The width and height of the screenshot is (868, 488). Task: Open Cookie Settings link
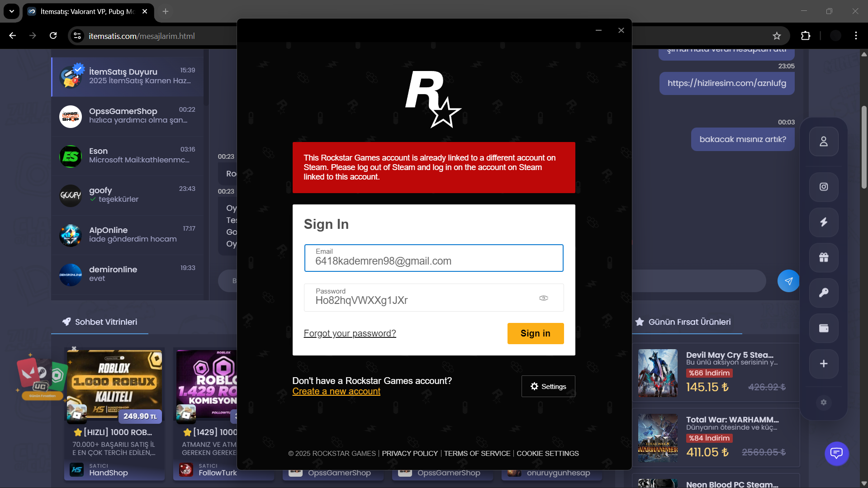548,453
